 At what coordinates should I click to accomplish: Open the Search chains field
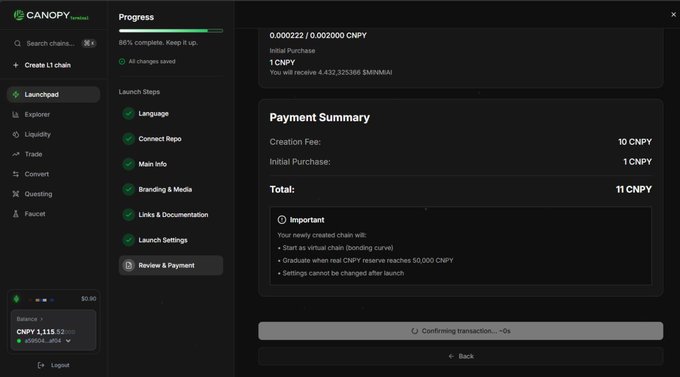pyautogui.click(x=54, y=43)
